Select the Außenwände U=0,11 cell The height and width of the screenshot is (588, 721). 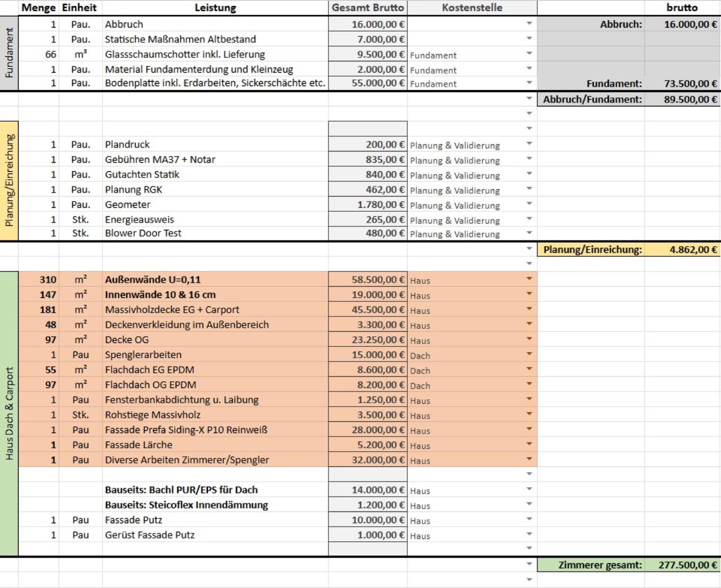[215, 279]
